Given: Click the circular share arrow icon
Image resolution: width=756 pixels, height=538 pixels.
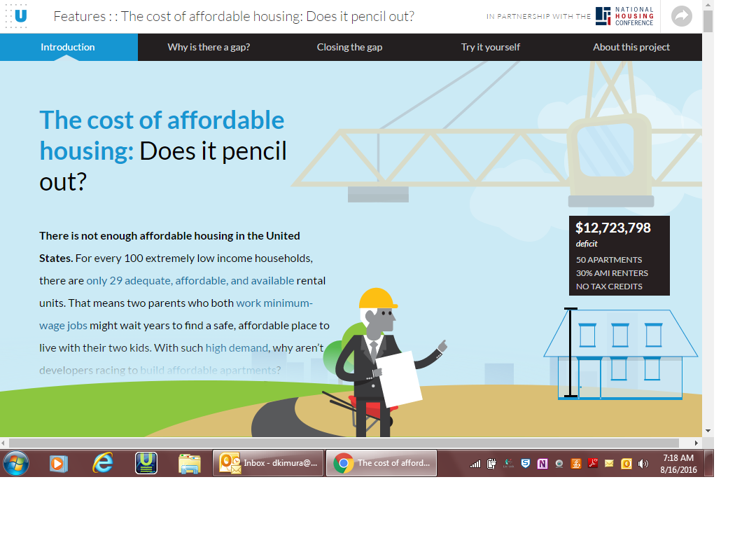Looking at the screenshot, I should tap(681, 15).
